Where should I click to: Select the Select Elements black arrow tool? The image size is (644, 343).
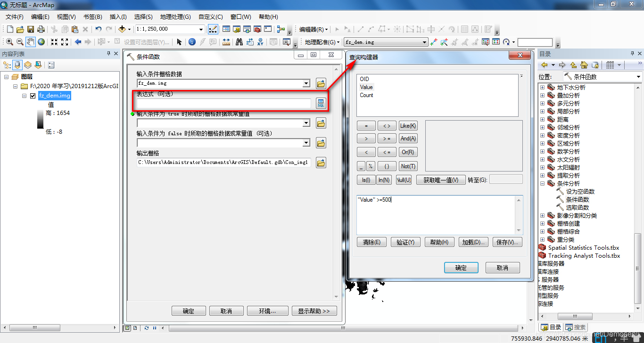coord(179,42)
